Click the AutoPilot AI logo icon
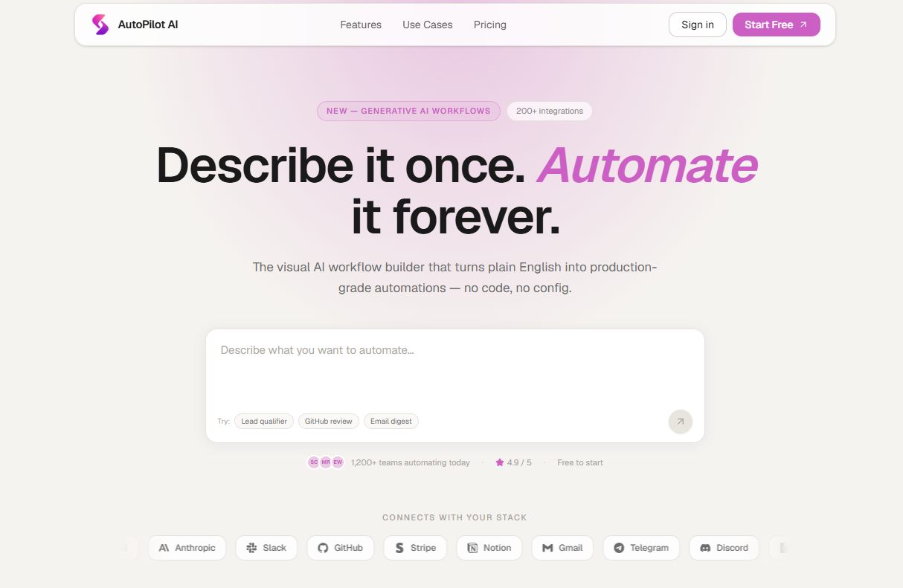 100,25
